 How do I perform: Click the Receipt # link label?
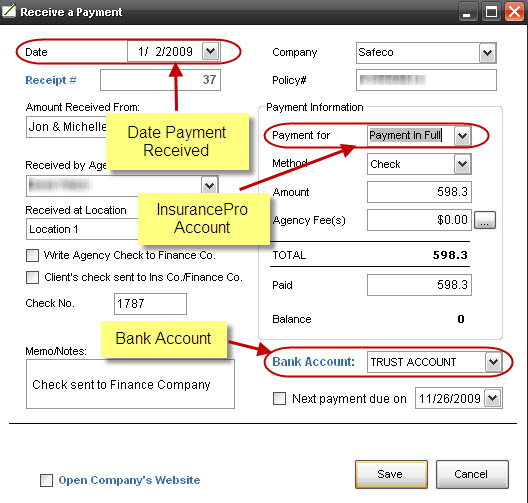tap(51, 80)
